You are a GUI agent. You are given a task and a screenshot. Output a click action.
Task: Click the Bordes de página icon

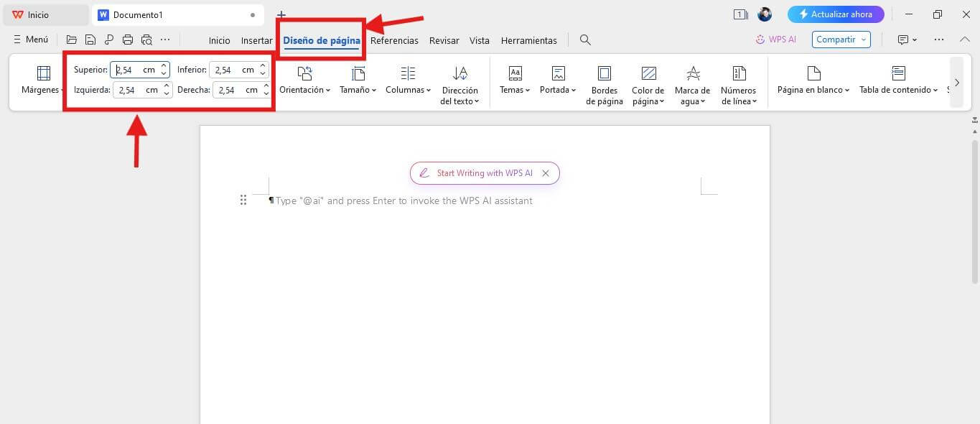coord(604,73)
